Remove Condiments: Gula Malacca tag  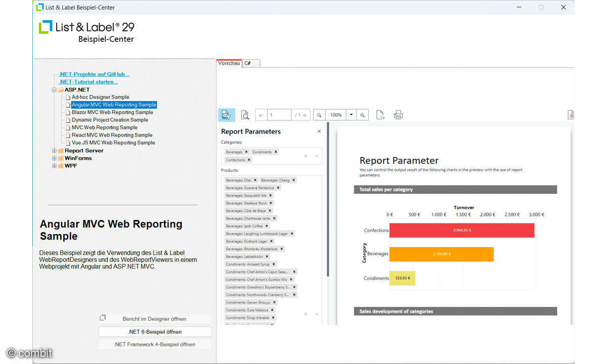(x=272, y=310)
